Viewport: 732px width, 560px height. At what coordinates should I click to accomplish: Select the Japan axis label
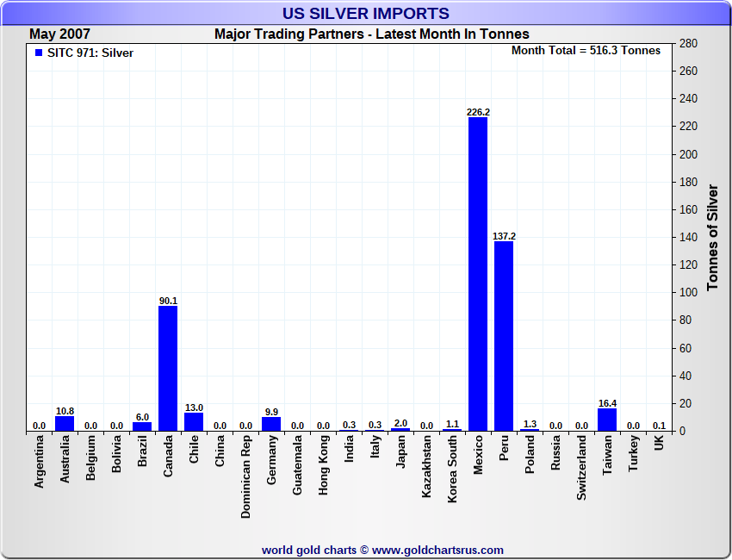coord(400,451)
